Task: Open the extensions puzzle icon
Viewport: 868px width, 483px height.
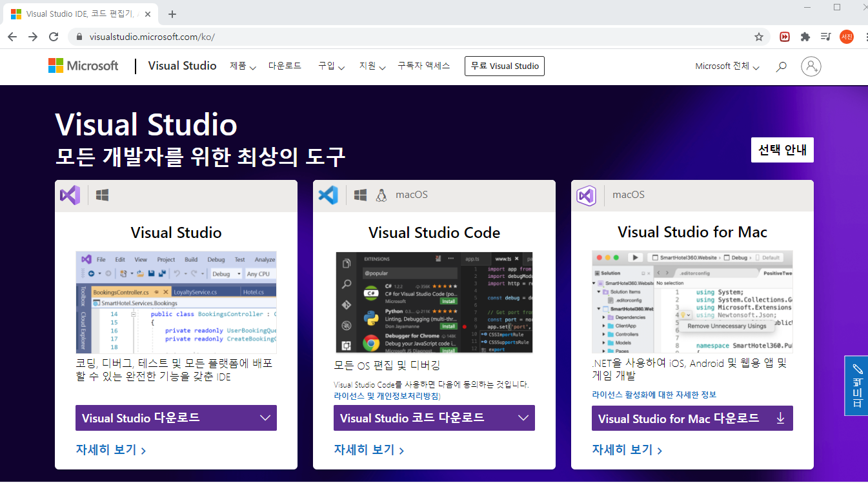Action: coord(805,37)
